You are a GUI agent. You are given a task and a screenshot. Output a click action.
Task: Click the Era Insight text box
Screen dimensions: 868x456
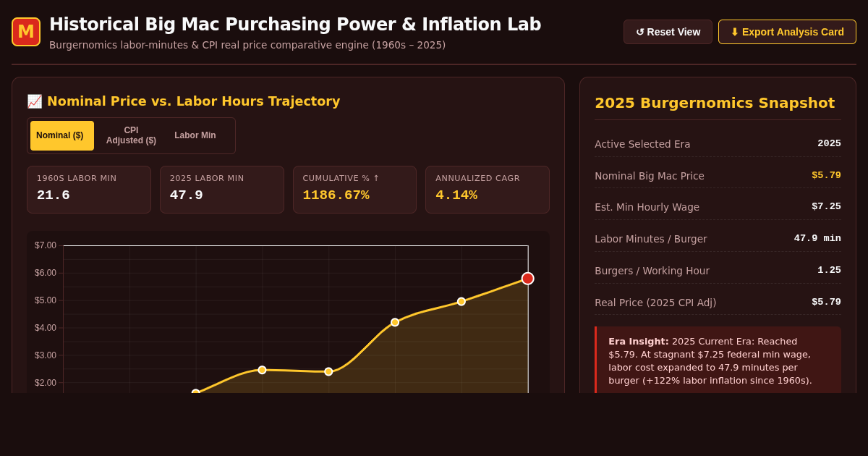point(718,360)
